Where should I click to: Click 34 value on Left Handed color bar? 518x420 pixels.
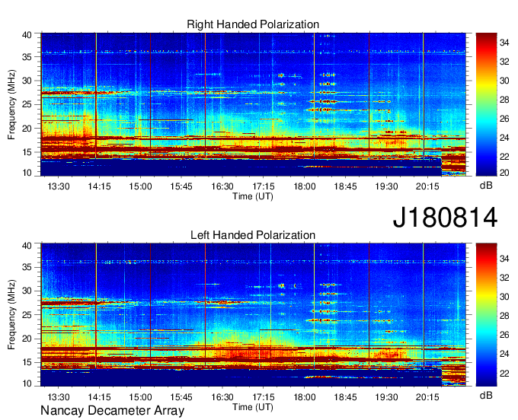504,259
